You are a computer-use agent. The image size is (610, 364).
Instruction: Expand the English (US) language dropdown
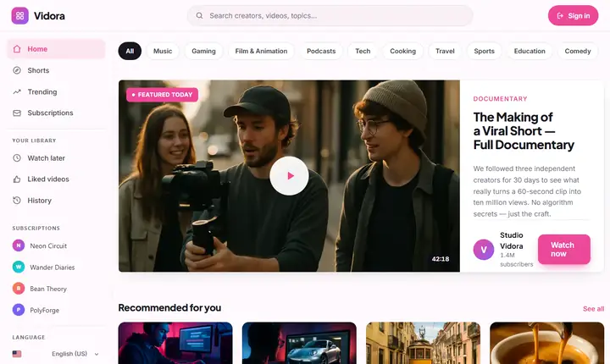74,354
